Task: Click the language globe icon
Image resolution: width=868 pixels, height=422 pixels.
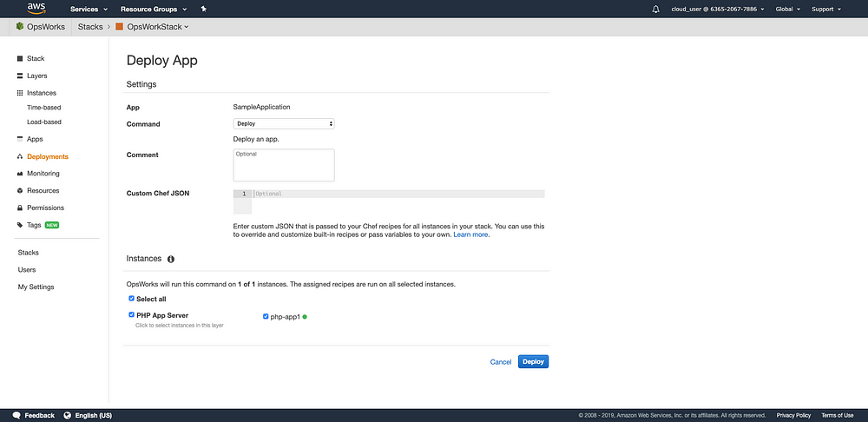Action: [x=68, y=415]
